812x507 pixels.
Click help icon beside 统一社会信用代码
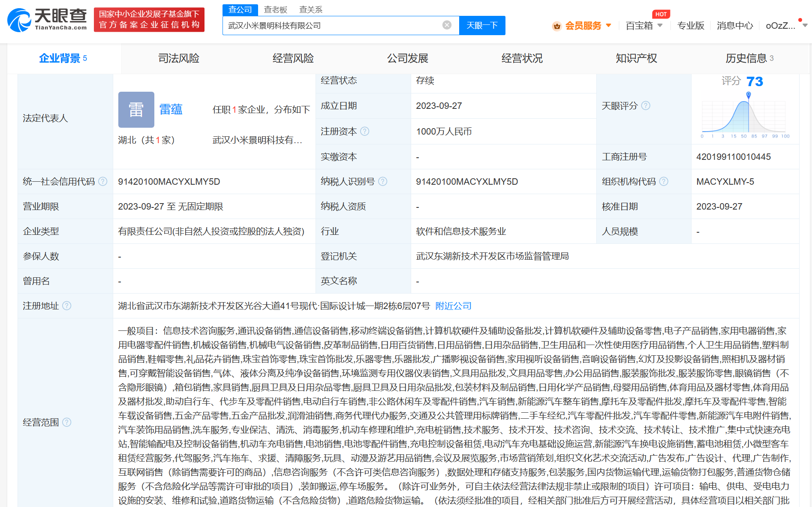click(103, 182)
